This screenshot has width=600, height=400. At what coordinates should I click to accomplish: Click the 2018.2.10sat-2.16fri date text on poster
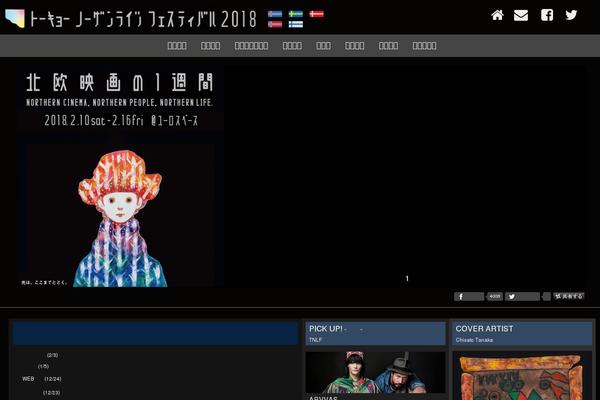click(94, 121)
